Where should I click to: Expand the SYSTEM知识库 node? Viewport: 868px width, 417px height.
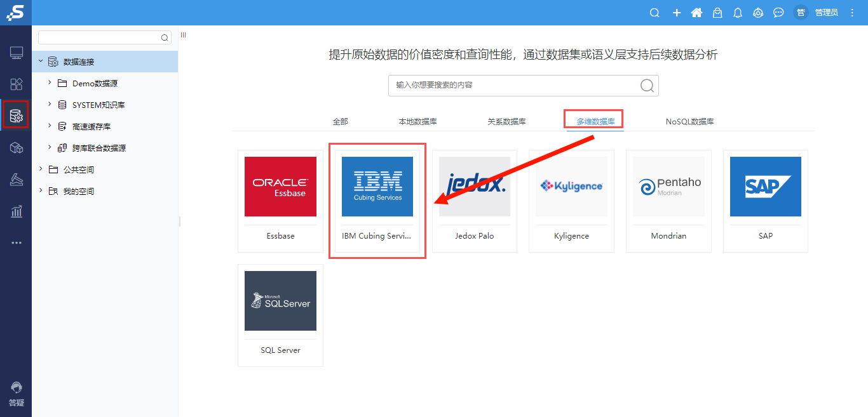(x=50, y=105)
